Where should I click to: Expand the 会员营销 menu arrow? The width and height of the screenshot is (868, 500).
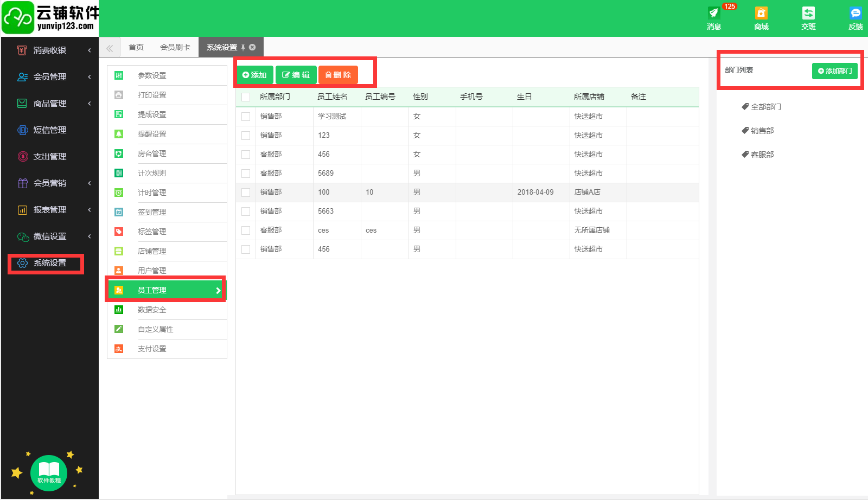click(x=90, y=183)
